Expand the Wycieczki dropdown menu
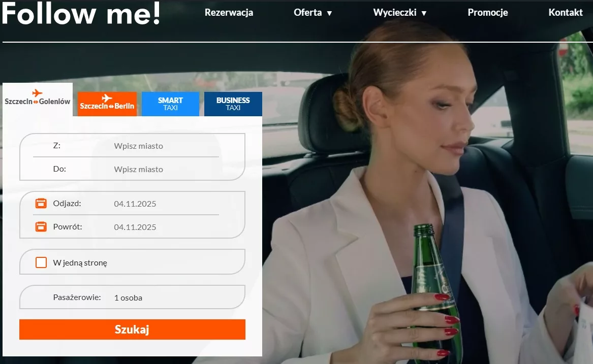Viewport: 593px width, 364px height. click(399, 13)
